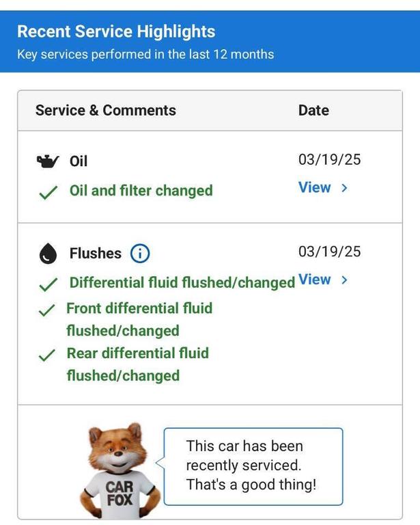Click the Rear differential fluid flushed/changed text
Viewport: 420px width, 525px height.
(x=137, y=364)
